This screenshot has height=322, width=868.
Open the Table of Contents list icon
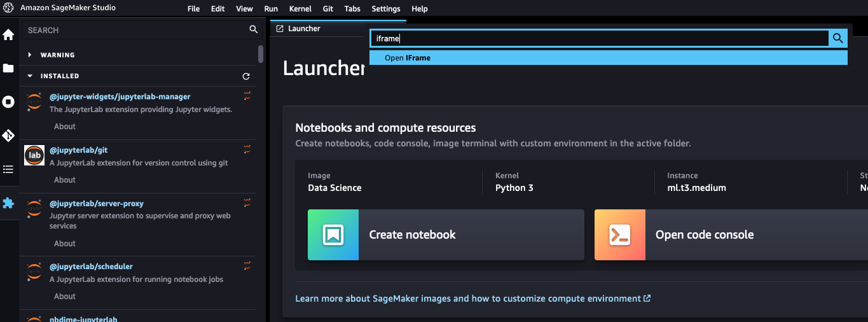[x=8, y=169]
